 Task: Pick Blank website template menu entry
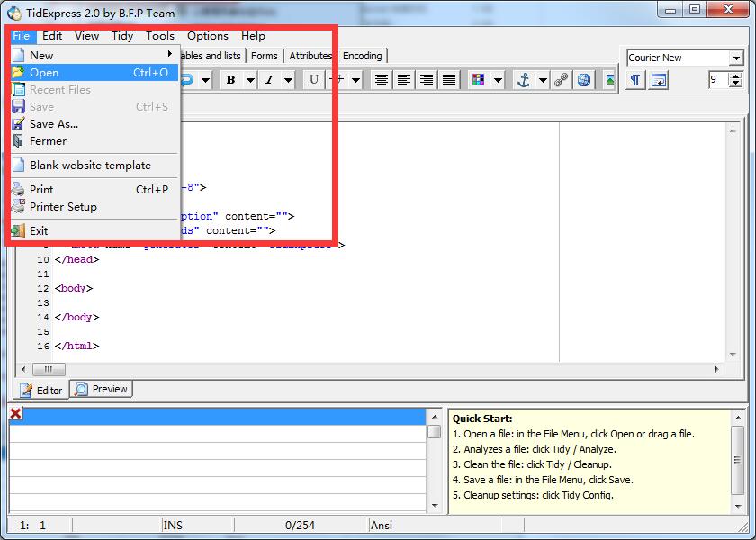click(x=94, y=166)
